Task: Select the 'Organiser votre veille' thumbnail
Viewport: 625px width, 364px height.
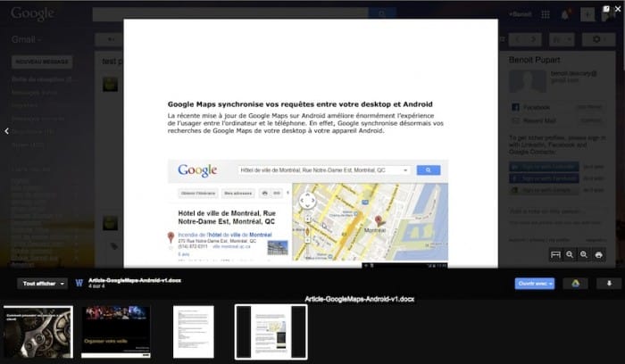Action: [x=116, y=332]
